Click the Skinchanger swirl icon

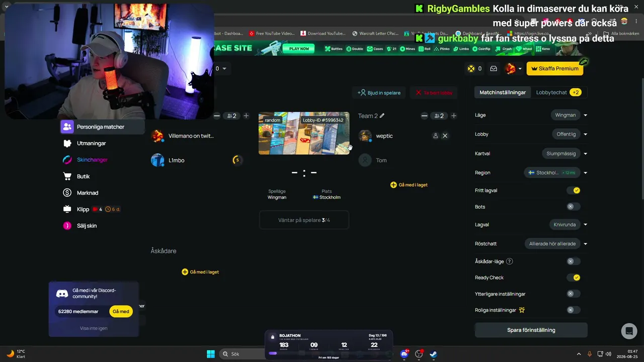tap(67, 160)
